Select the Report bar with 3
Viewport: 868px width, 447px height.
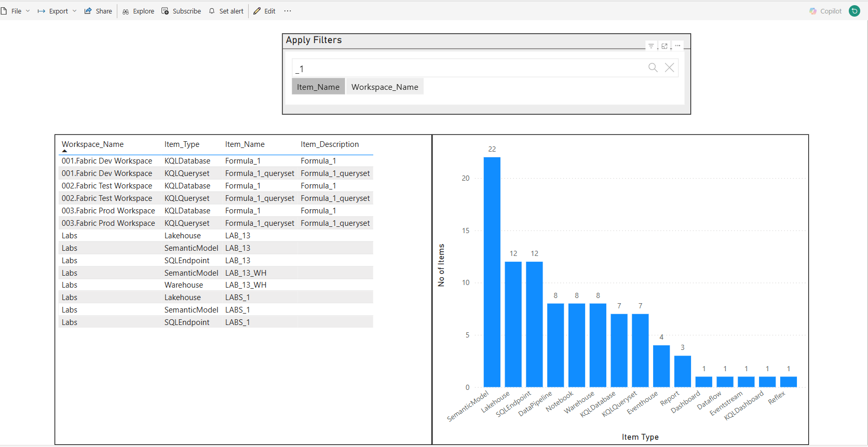[x=683, y=371]
